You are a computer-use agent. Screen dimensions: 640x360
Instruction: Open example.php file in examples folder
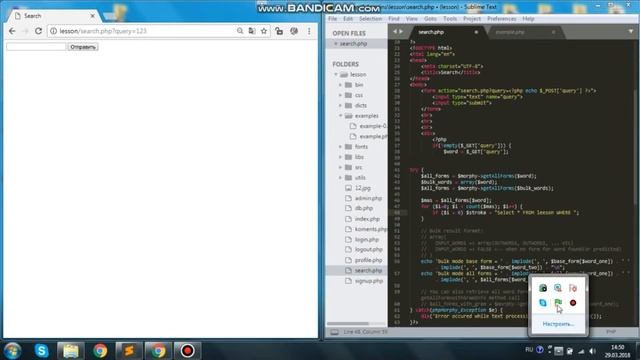tap(373, 136)
